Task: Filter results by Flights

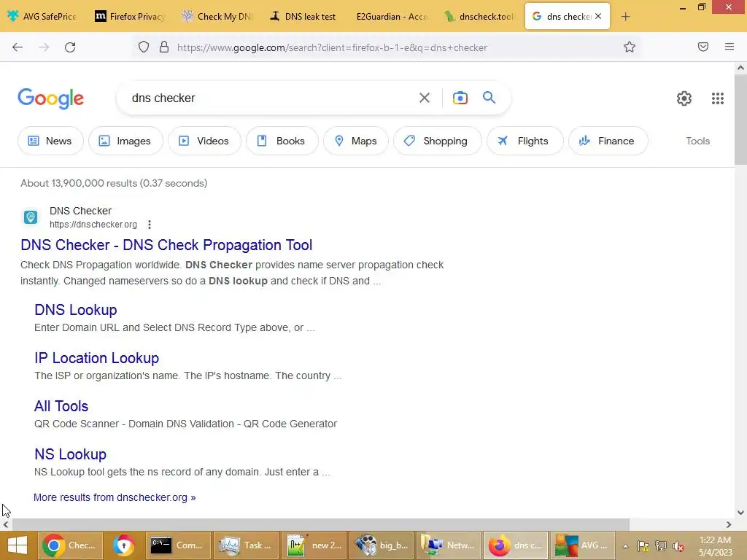Action: [x=525, y=141]
